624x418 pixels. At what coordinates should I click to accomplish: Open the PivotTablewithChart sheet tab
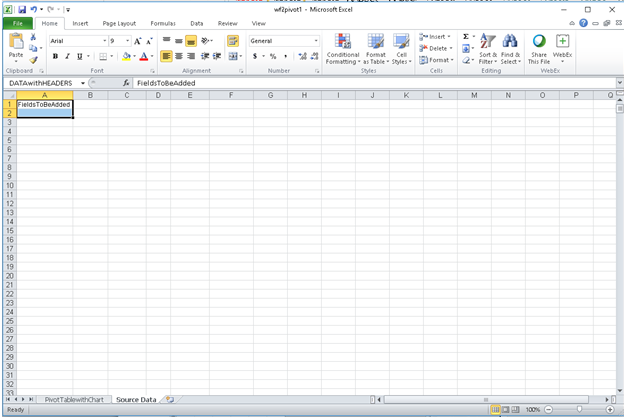pos(74,400)
